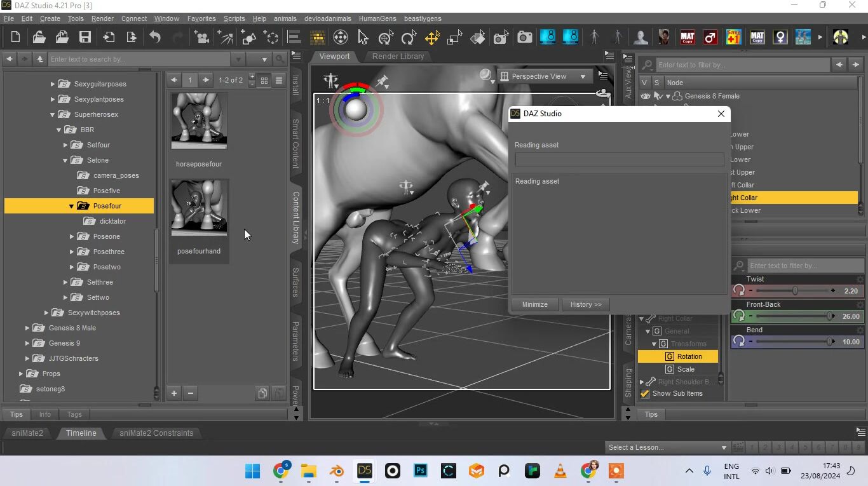The width and height of the screenshot is (868, 486).
Task: Select the highlighted Translate tool
Action: pos(432,38)
